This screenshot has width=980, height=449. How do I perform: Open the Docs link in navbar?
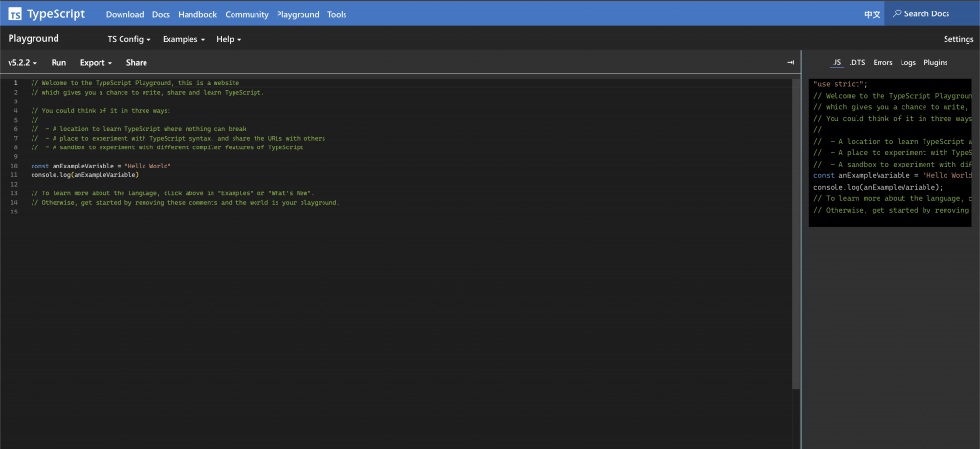point(161,14)
